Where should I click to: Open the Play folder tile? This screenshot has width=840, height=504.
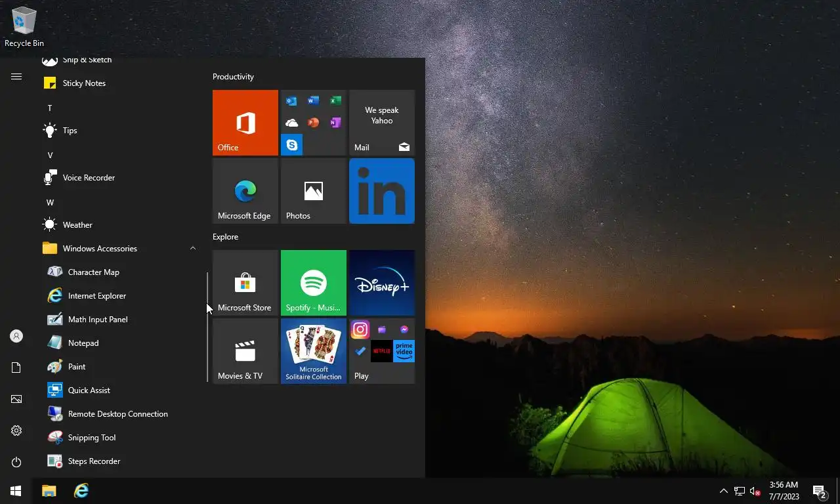(x=382, y=351)
